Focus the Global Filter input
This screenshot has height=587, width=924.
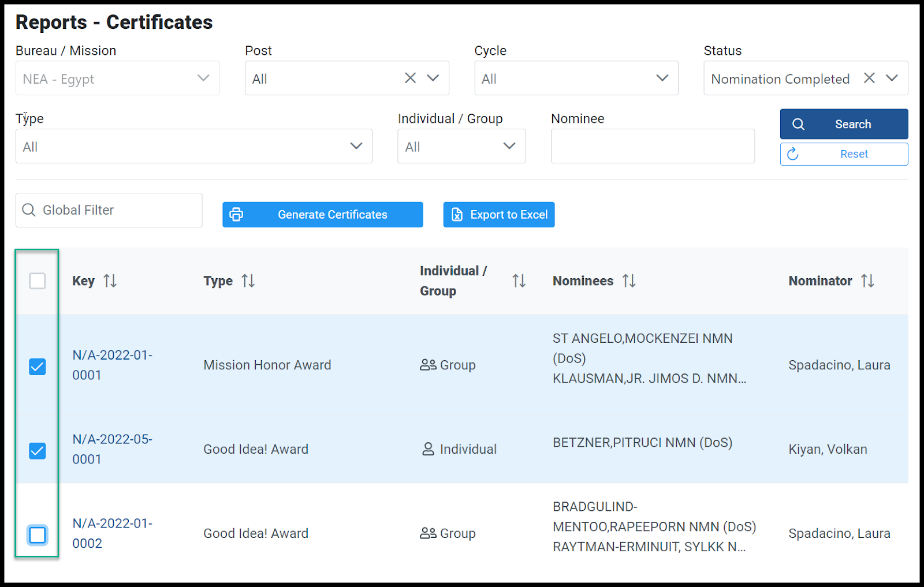coord(109,210)
